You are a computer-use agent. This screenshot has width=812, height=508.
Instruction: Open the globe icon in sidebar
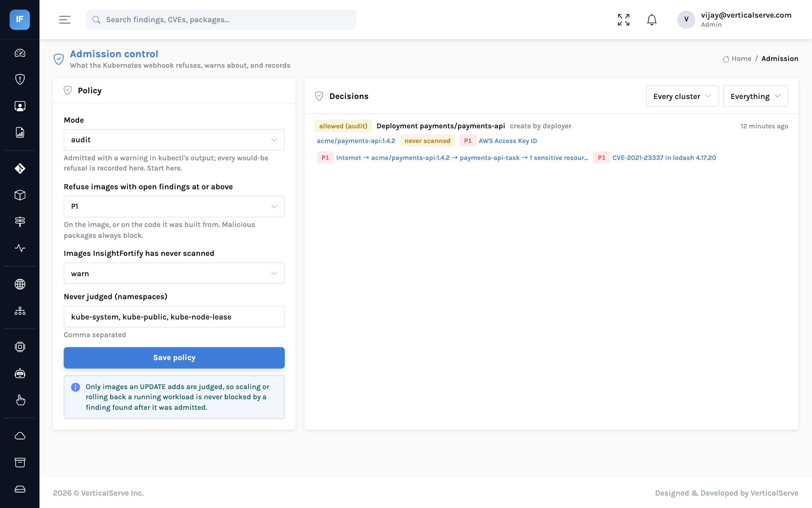(x=20, y=284)
